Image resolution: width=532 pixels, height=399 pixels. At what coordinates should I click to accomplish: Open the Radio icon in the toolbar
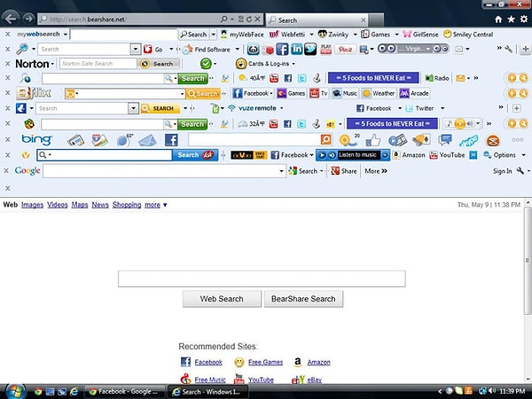point(429,78)
